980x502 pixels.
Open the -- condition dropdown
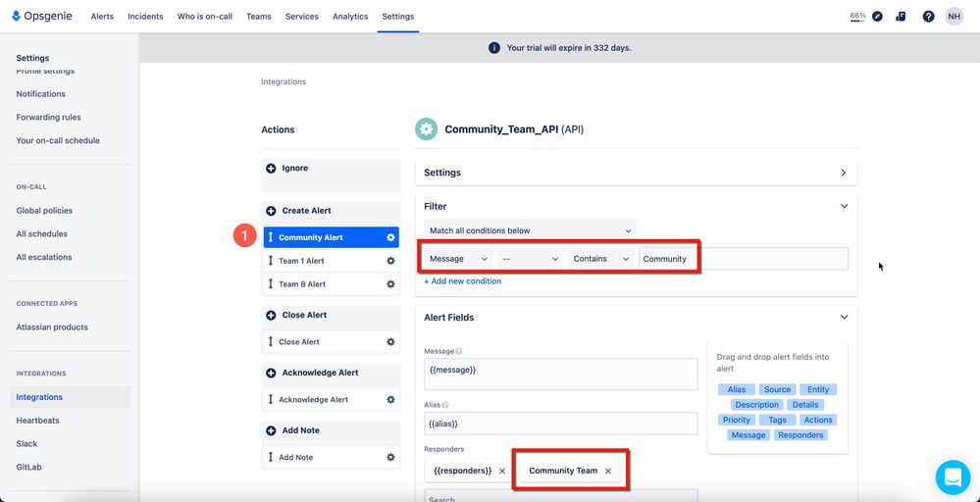(x=530, y=259)
